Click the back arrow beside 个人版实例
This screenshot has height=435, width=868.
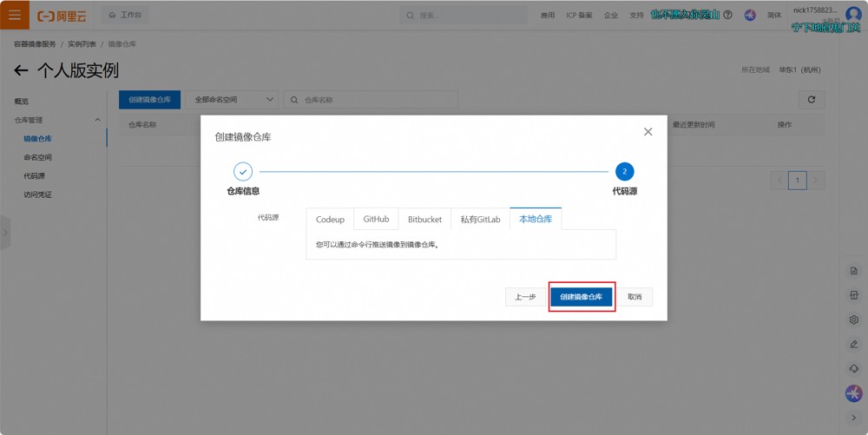pyautogui.click(x=21, y=70)
